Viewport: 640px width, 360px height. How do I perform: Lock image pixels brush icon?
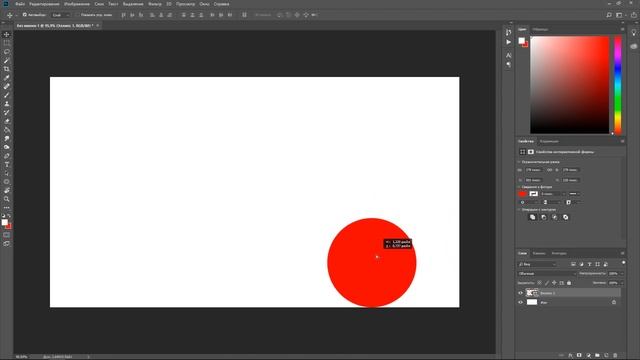[547, 283]
